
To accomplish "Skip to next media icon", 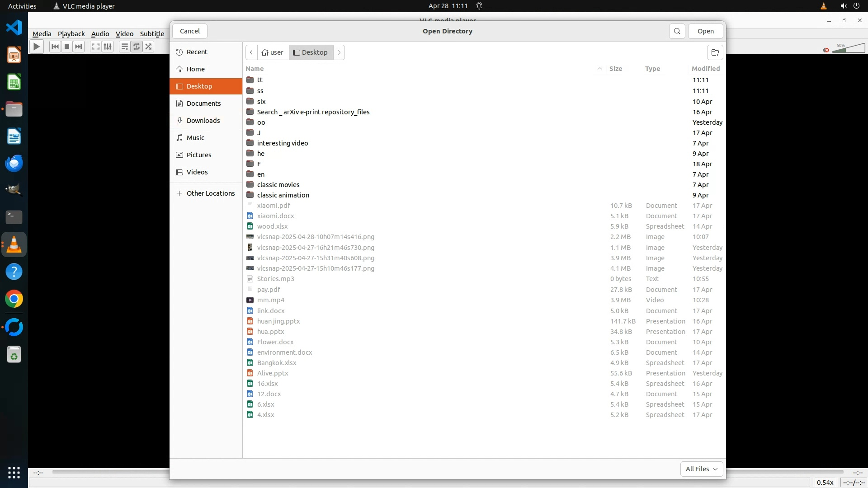I will tap(79, 47).
